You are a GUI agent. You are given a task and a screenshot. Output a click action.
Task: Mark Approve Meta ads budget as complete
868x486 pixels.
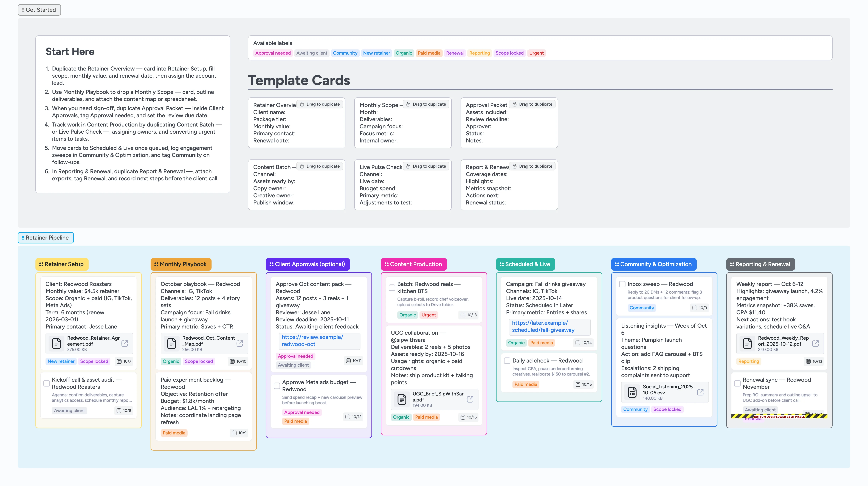point(277,386)
